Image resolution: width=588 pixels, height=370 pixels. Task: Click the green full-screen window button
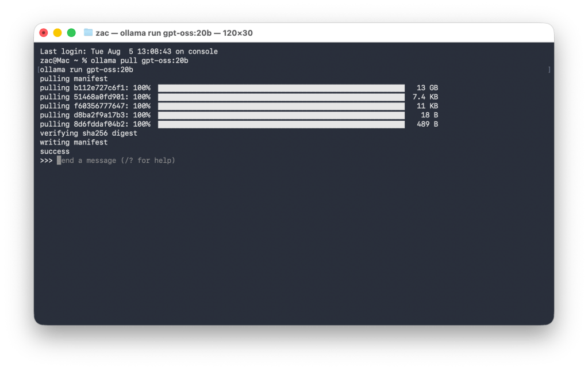pos(71,33)
